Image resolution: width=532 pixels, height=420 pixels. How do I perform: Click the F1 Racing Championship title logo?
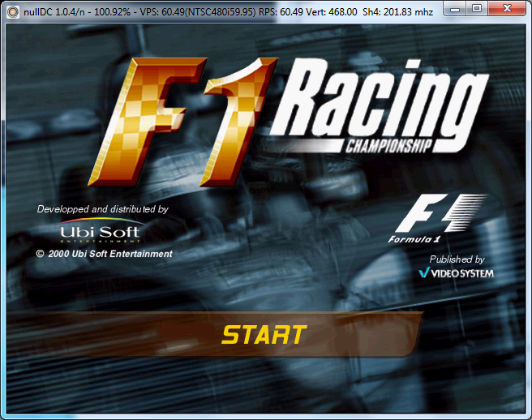289,122
